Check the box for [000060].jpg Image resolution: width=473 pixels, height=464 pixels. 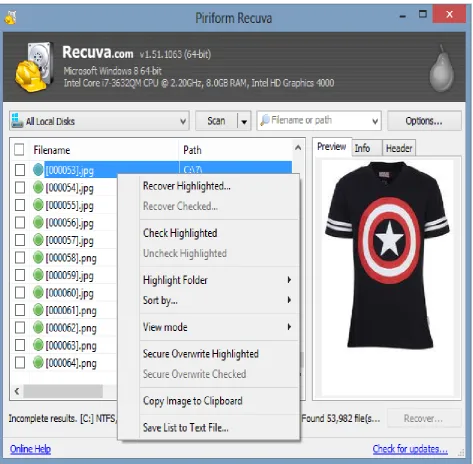(20, 292)
